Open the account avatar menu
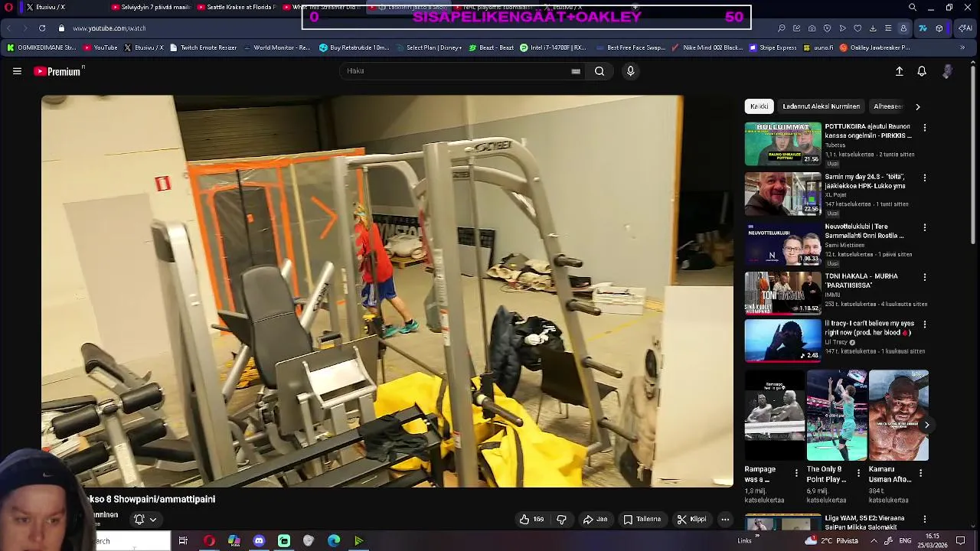This screenshot has width=980, height=551. pos(947,71)
